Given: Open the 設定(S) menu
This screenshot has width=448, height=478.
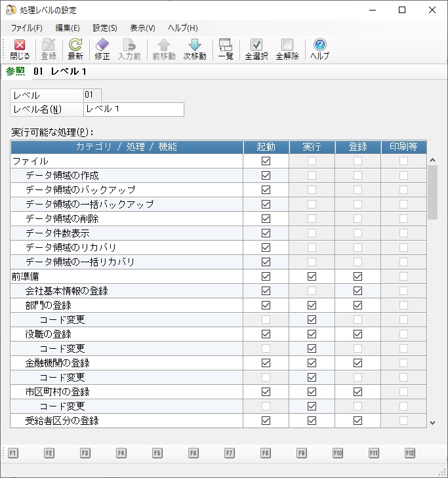Looking at the screenshot, I should (x=105, y=28).
